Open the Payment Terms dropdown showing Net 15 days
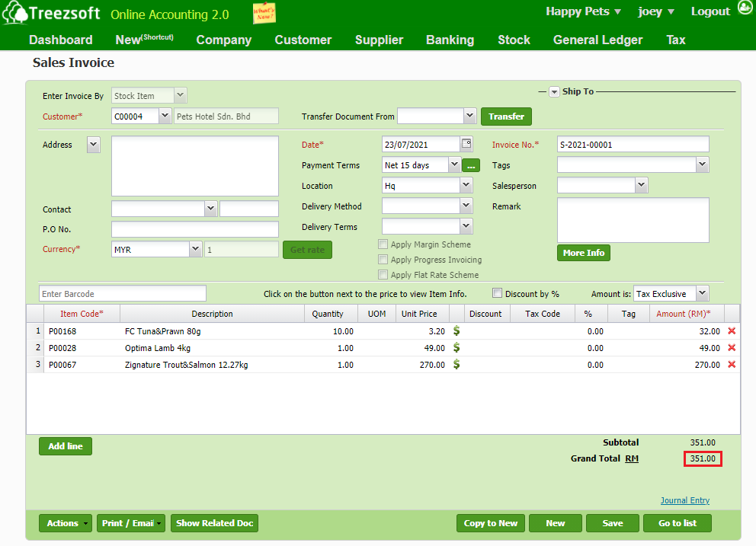 click(x=453, y=164)
